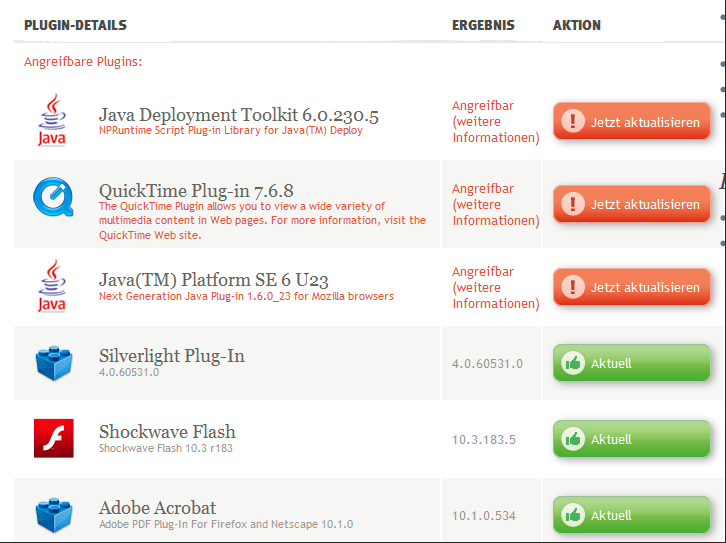
Task: Click thumbs-up icon in Silverlight Aktuell button
Action: point(573,363)
